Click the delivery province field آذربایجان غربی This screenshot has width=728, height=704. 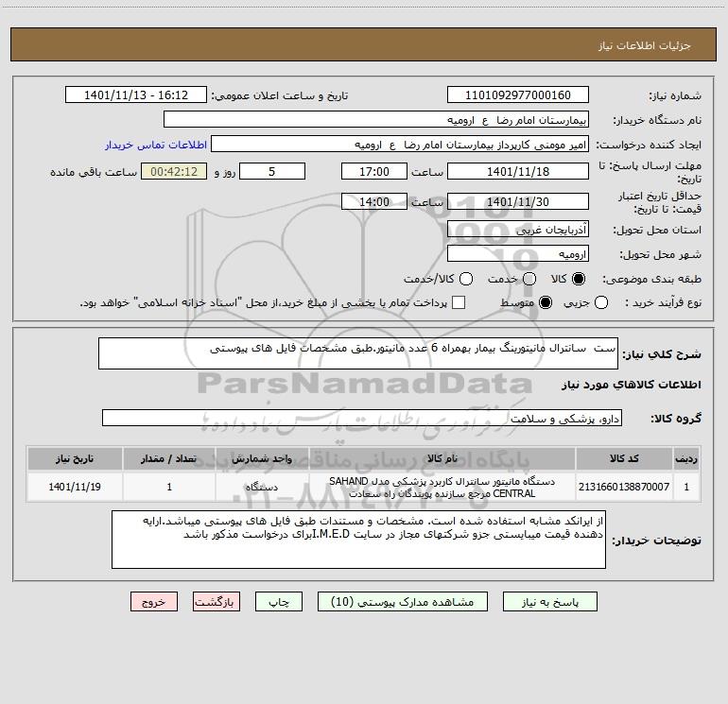point(518,230)
